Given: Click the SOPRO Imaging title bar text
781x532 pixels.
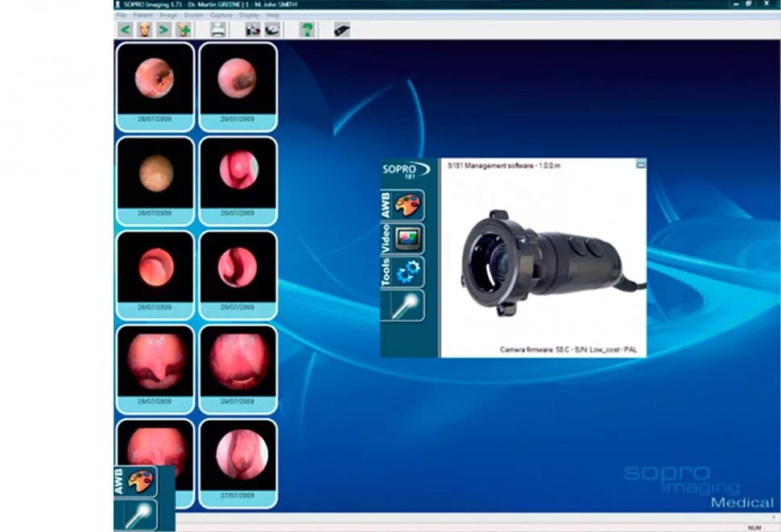Looking at the screenshot, I should pos(210,4).
